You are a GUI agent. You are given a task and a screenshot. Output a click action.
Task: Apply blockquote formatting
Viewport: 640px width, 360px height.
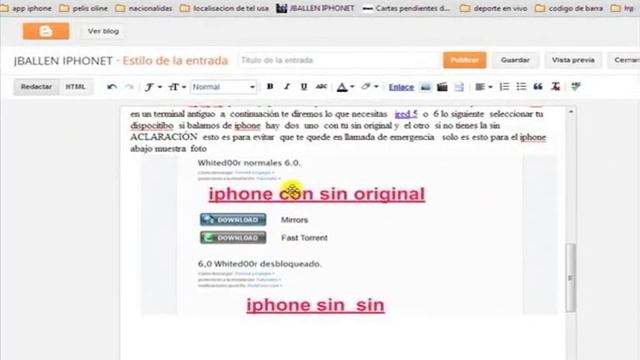(538, 87)
